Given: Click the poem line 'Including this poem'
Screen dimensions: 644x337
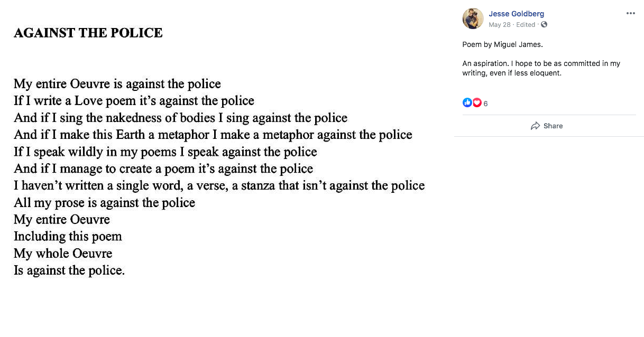Looking at the screenshot, I should 68,236.
